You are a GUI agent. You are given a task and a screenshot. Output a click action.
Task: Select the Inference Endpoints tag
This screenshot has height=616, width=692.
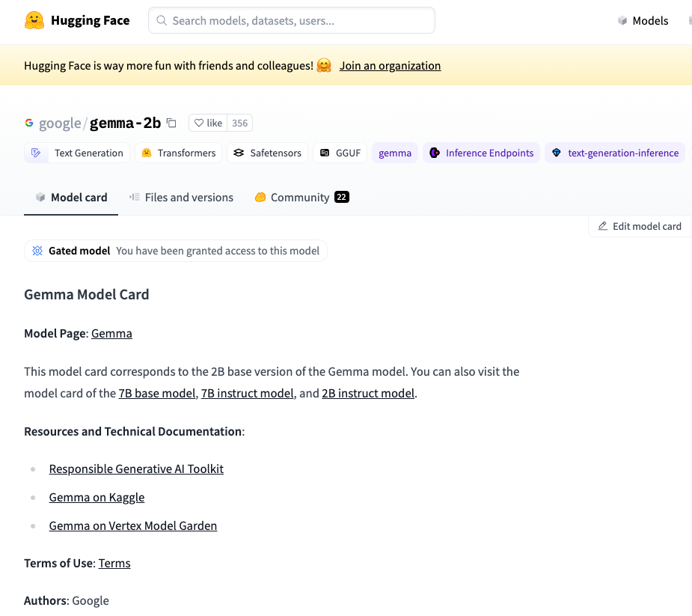click(482, 153)
